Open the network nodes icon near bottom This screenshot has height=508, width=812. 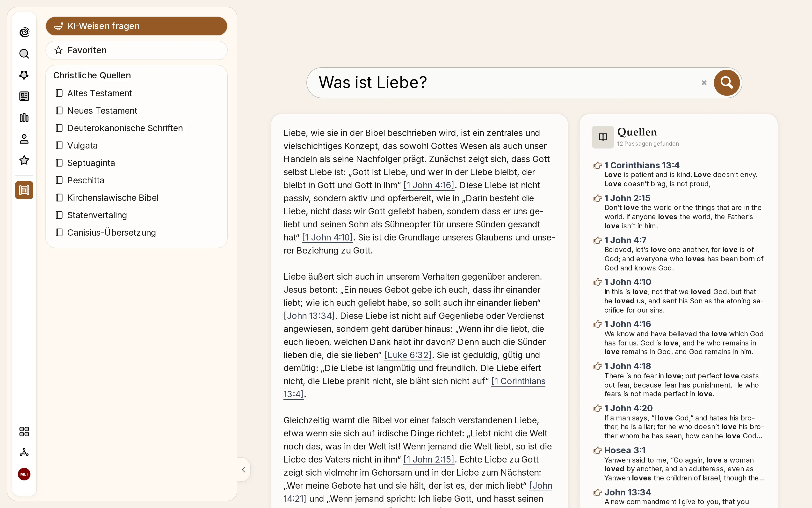[x=24, y=452]
